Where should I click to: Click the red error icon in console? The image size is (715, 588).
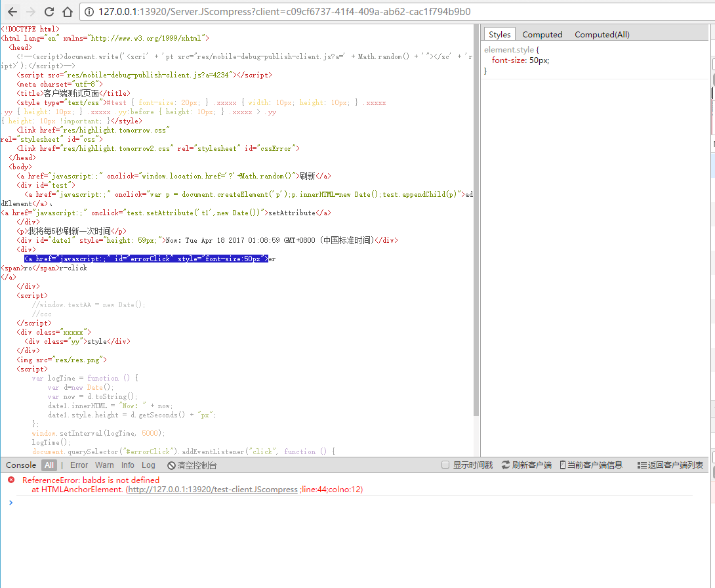pos(11,480)
